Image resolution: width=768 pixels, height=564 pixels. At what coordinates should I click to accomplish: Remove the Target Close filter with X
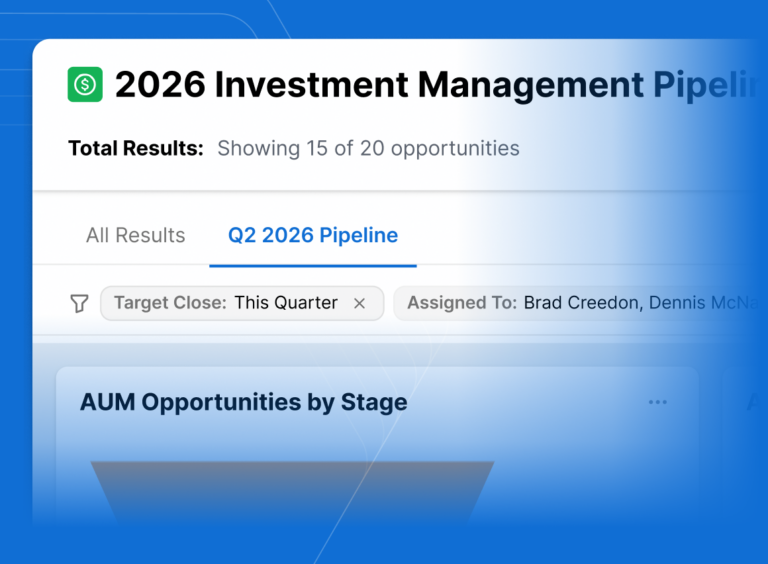pos(360,304)
